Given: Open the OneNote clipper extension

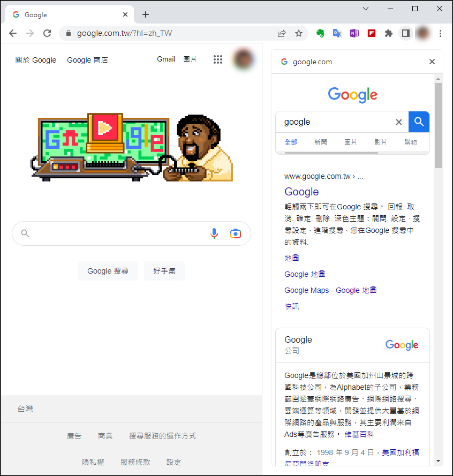Looking at the screenshot, I should [354, 33].
